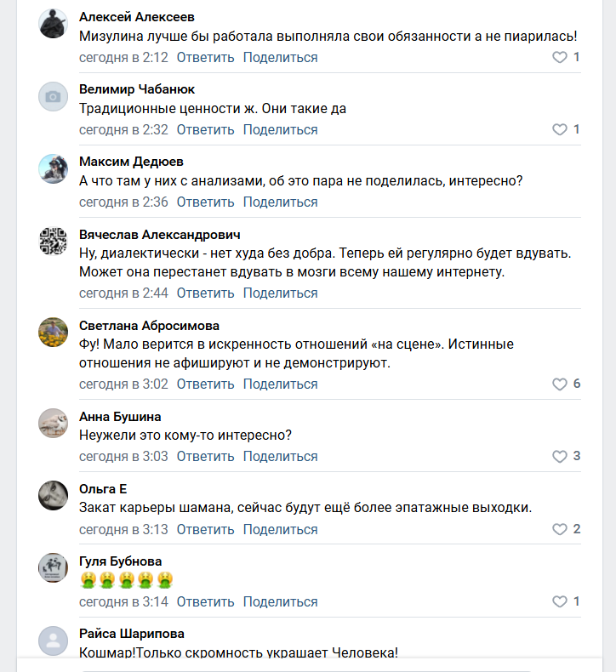Click Поделиться under Анна Бушина's comment

[x=280, y=457]
